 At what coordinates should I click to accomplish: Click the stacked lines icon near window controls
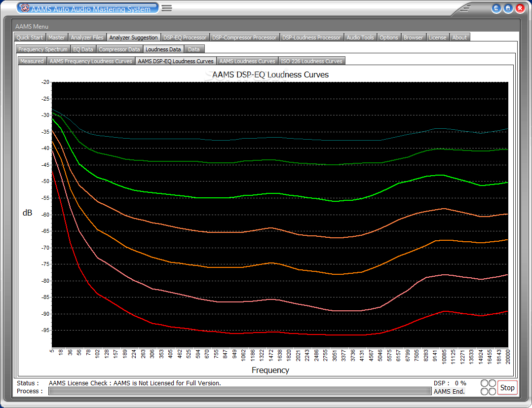(465, 8)
